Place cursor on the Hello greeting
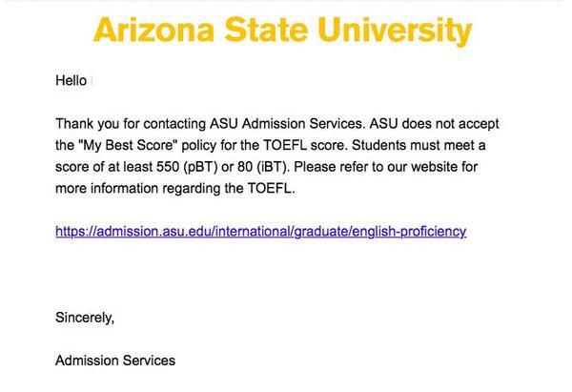The width and height of the screenshot is (572, 392). click(71, 81)
